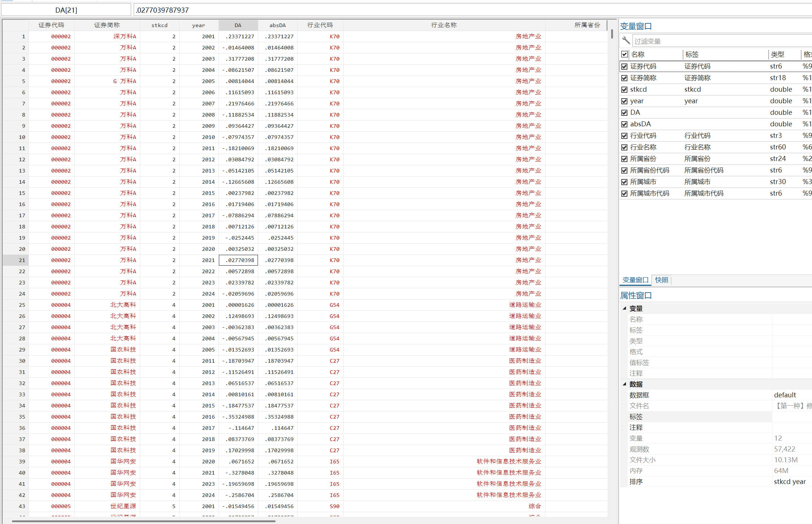
Task: Click the absDA column header
Action: click(277, 25)
